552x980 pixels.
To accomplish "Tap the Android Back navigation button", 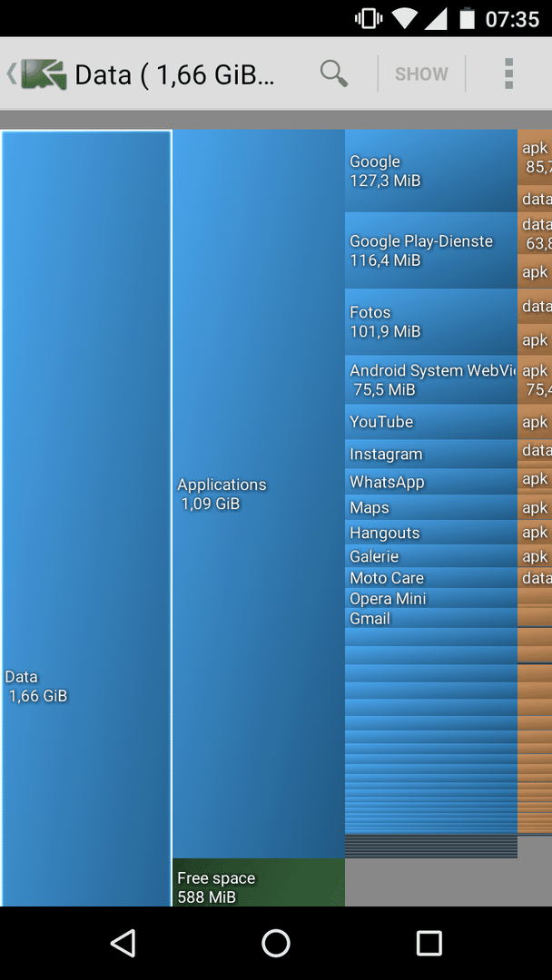I will 123,943.
